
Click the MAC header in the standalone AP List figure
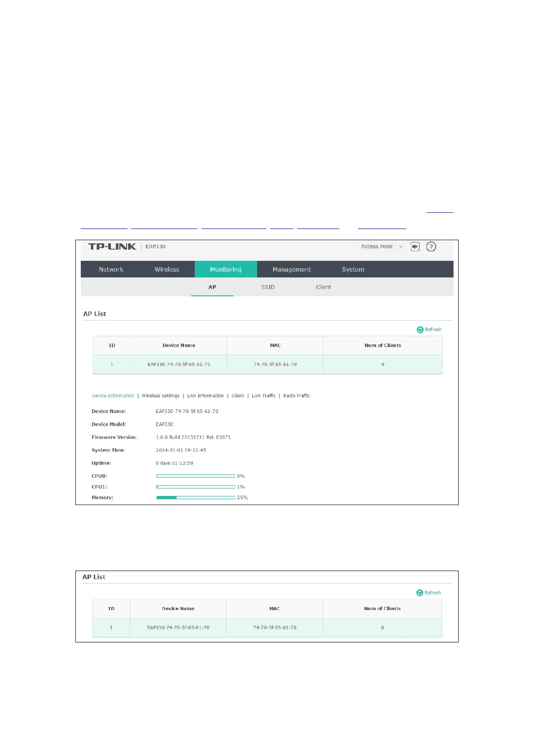275,608
